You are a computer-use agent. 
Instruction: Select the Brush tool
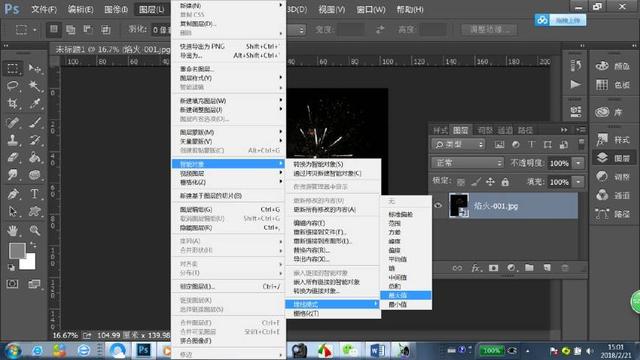(x=35, y=122)
